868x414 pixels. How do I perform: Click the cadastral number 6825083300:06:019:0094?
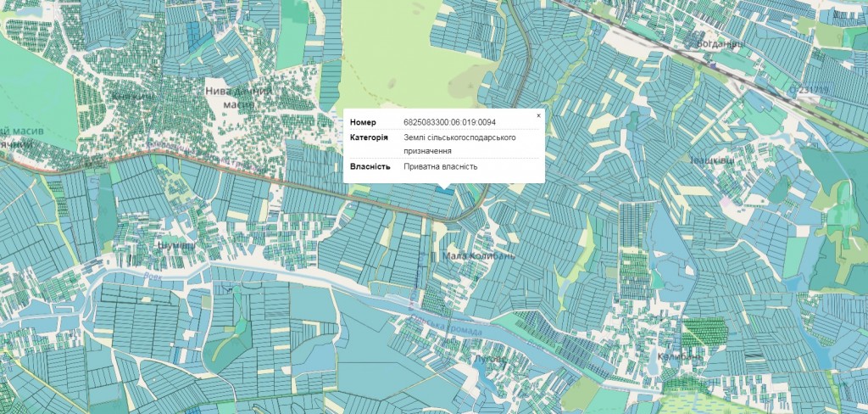(449, 122)
